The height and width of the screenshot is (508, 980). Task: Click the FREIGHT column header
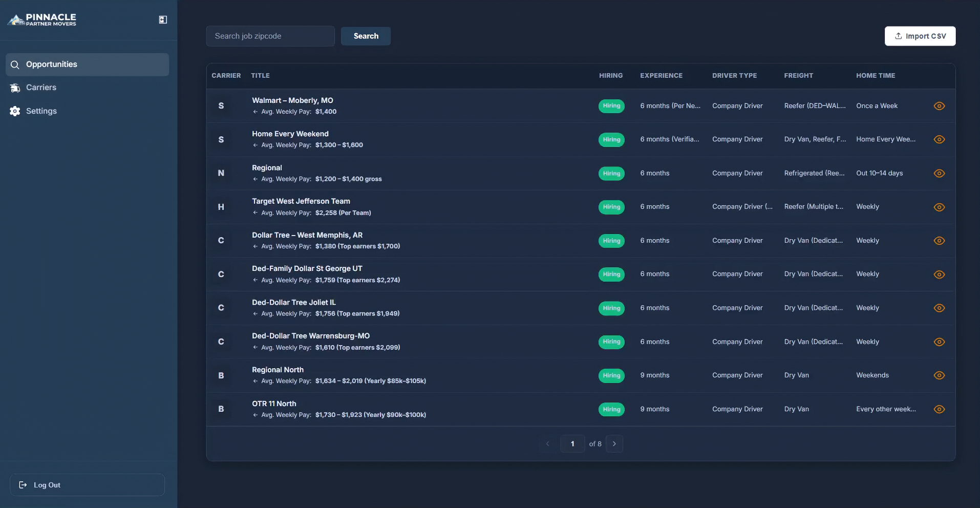click(x=798, y=75)
